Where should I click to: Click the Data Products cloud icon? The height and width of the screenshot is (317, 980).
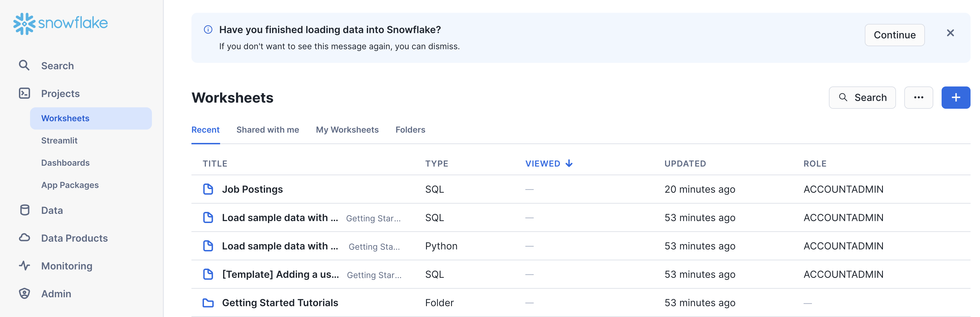(x=24, y=238)
